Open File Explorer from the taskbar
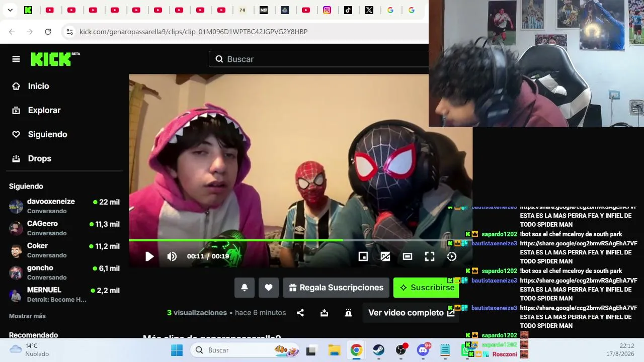Viewport: 644px width, 362px height. 334,350
